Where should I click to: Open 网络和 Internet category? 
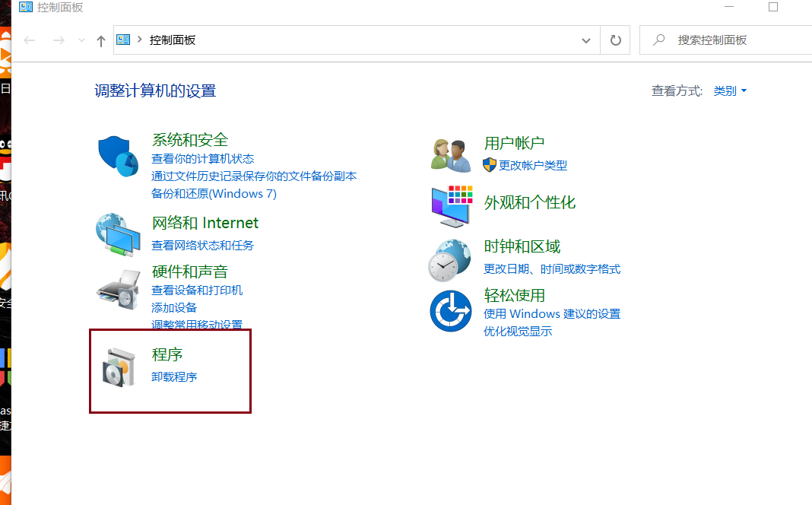click(x=205, y=223)
